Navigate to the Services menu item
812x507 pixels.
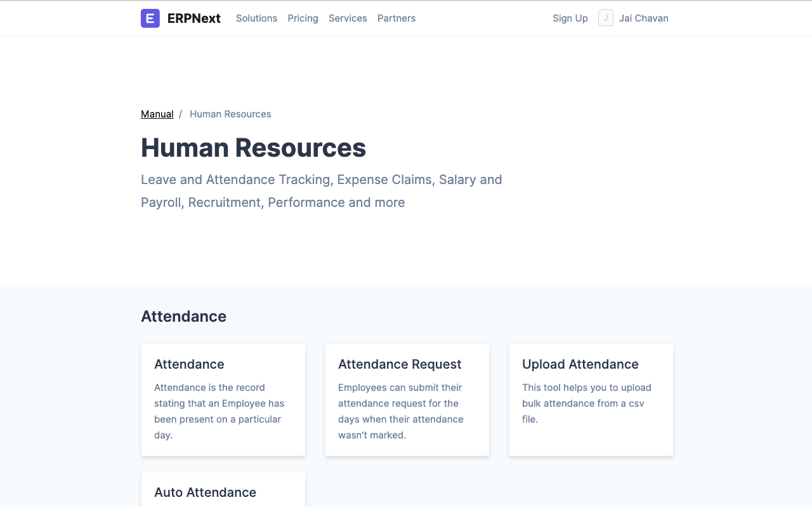pos(348,18)
